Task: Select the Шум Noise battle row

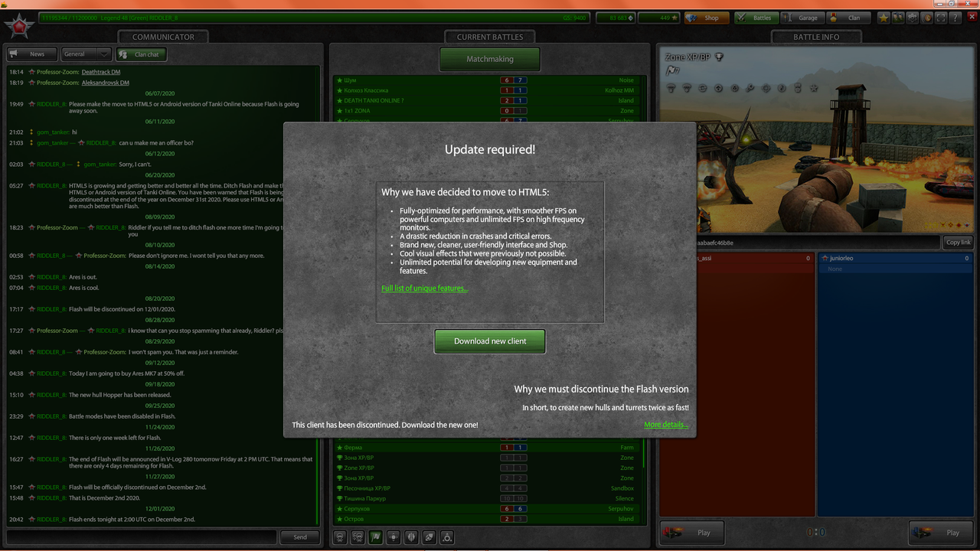Action: pyautogui.click(x=486, y=80)
